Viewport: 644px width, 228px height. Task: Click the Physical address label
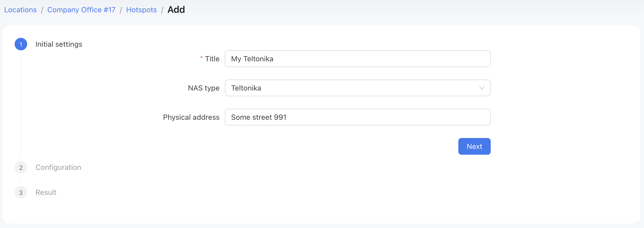pos(191,117)
